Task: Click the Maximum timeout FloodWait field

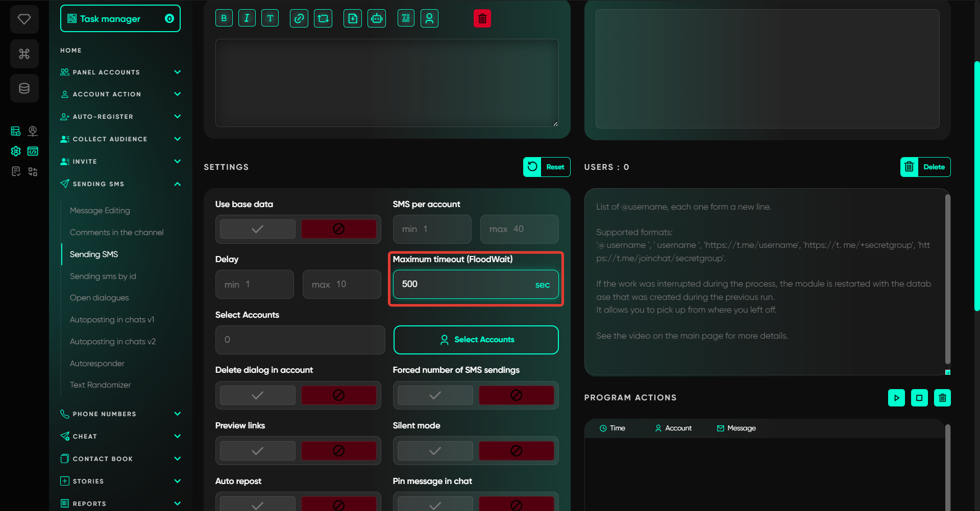Action: coord(464,284)
